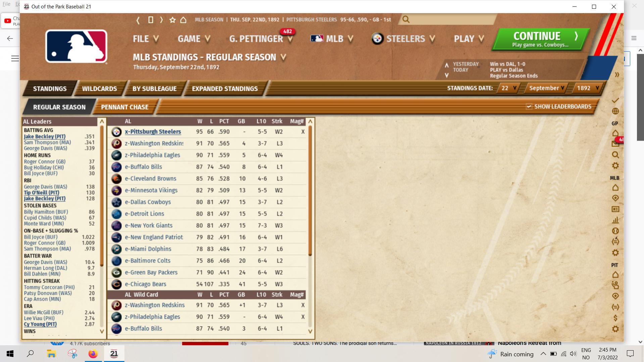Viewport: 644px width, 362px height.
Task: Click the green Continue button
Action: 541,39
